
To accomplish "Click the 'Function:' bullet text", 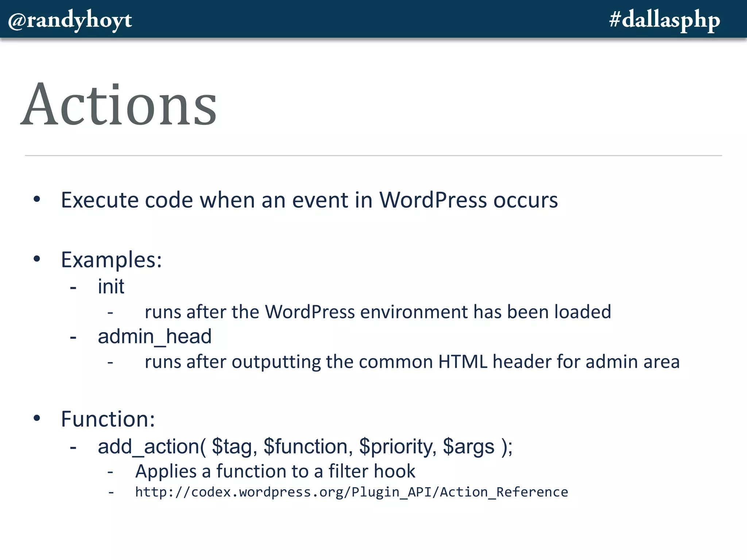I will [108, 419].
